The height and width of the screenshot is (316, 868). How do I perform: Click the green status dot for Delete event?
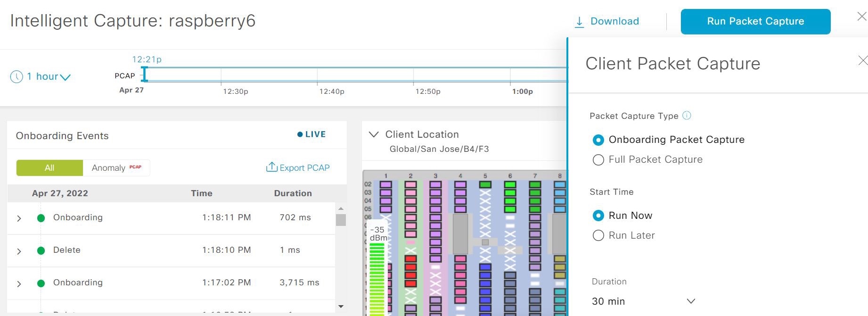[x=41, y=250]
